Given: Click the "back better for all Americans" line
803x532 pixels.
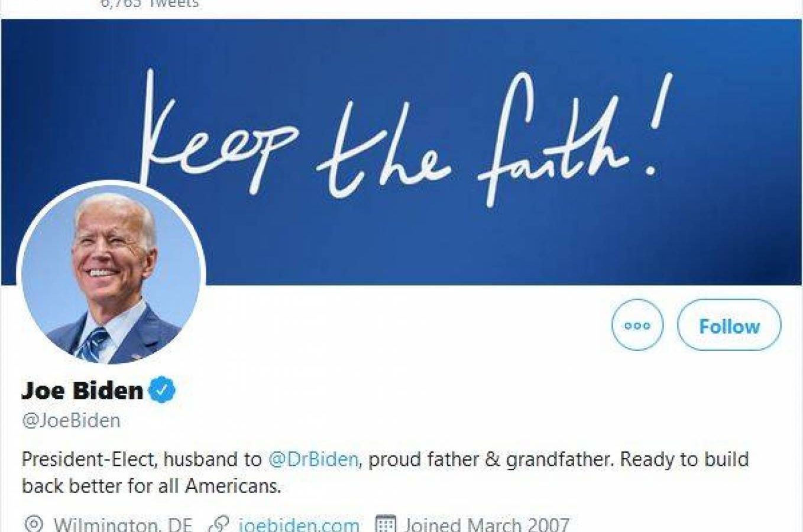Looking at the screenshot, I should pyautogui.click(x=151, y=486).
